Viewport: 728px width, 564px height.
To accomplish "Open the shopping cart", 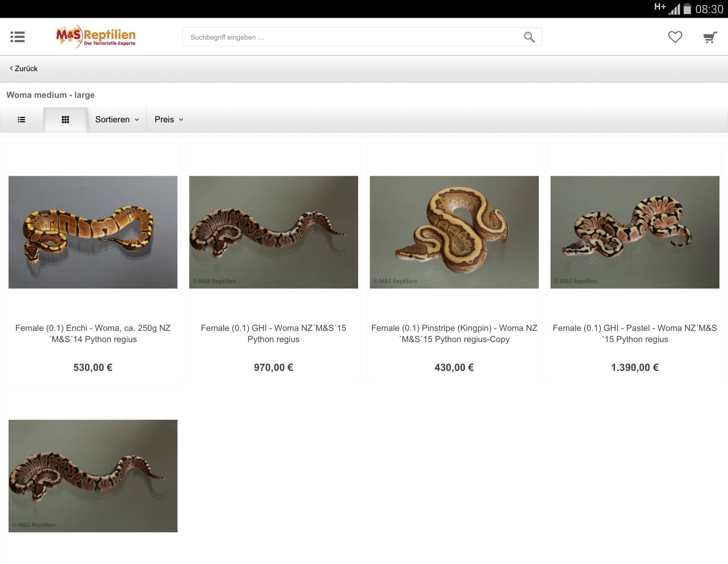I will 710,37.
